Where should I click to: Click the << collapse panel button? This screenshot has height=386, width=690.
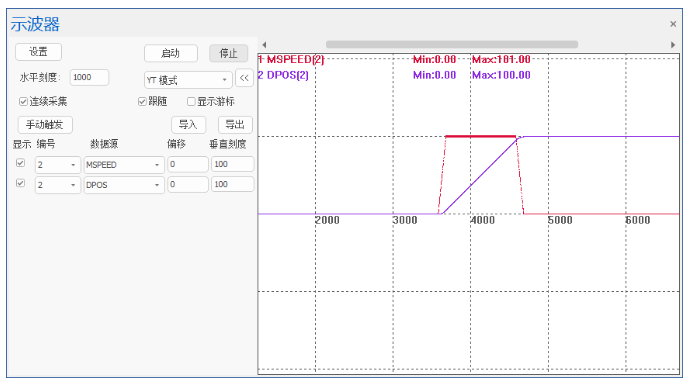[x=244, y=78]
